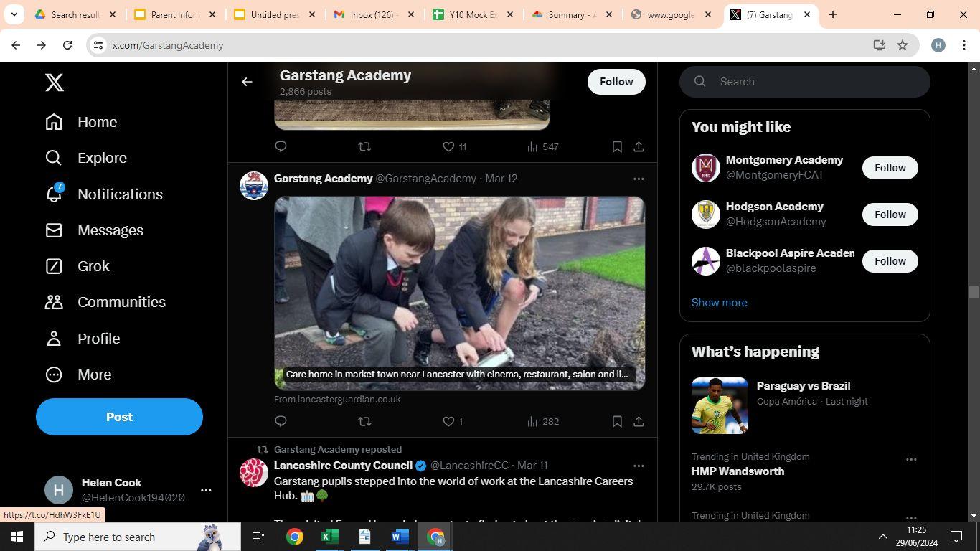Bookmark this page with the star icon
Viewport: 980px width, 551px height.
click(903, 45)
